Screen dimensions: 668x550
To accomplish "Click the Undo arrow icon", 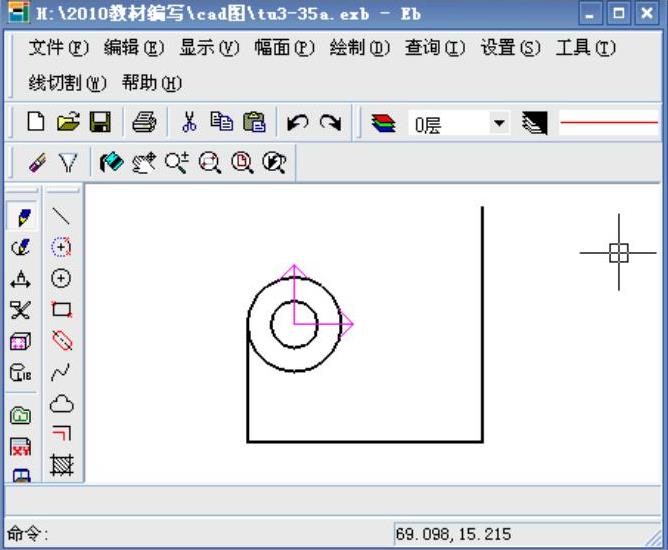I will (297, 122).
